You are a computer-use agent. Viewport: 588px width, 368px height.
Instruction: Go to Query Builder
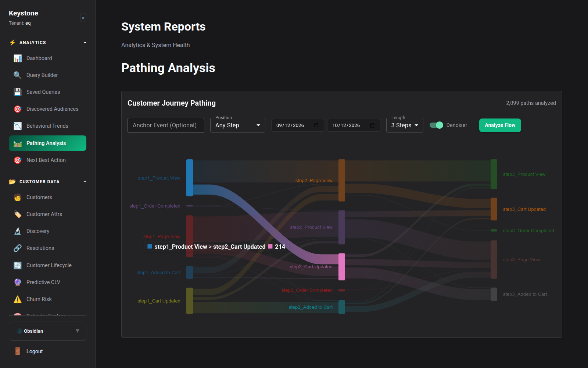pos(47,75)
